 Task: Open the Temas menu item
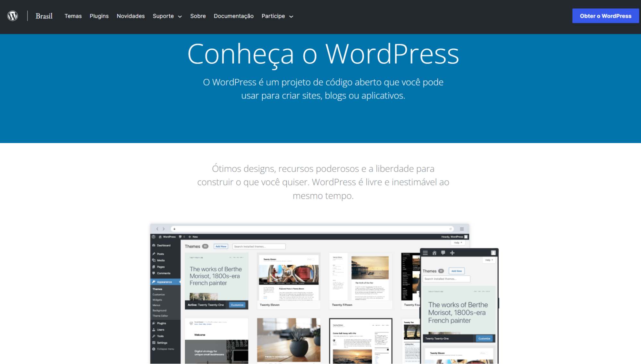click(x=73, y=16)
